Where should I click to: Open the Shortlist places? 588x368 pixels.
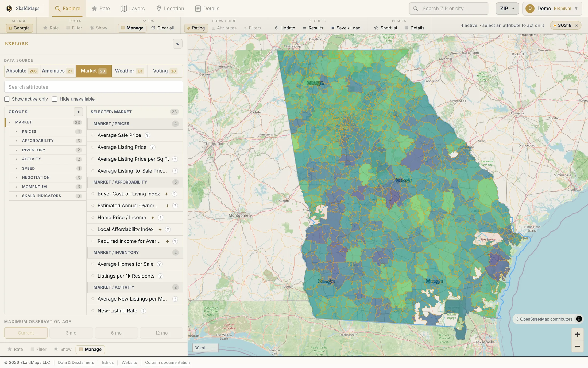(x=386, y=28)
